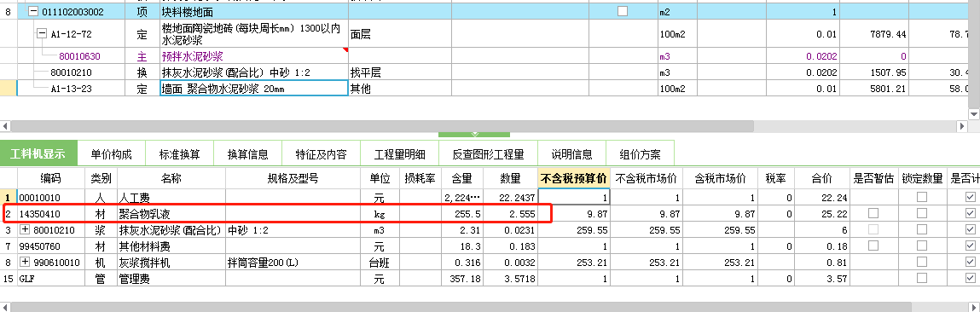Toggle 锁定数量 checkbox for 其他材料费
The image size is (980, 312).
(922, 246)
